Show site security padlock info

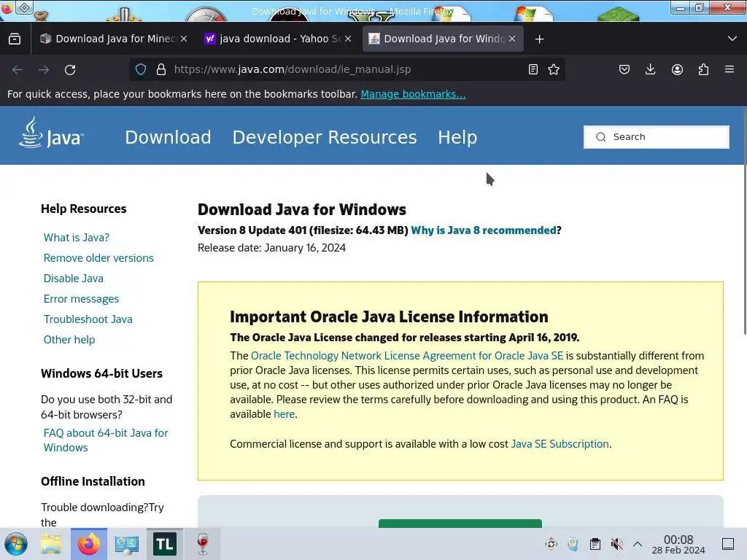click(x=161, y=69)
